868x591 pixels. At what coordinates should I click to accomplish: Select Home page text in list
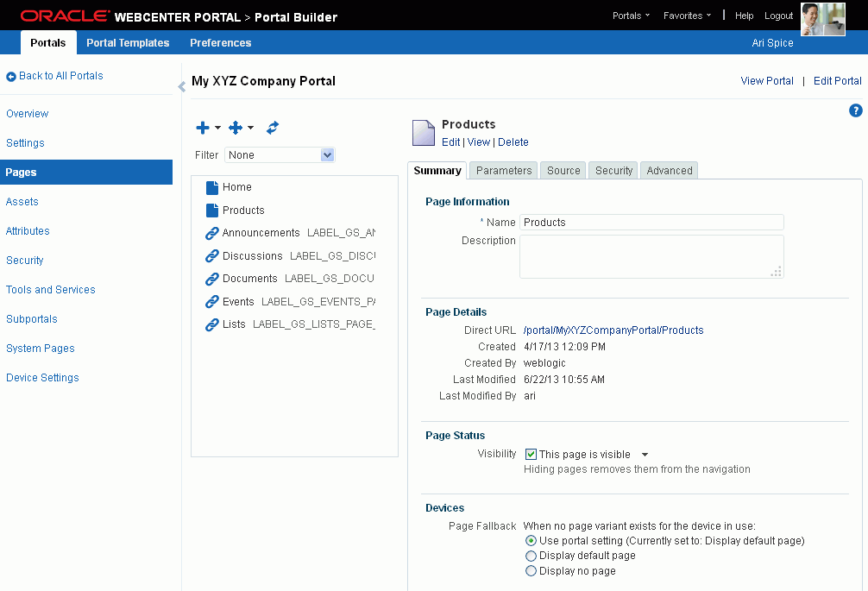(x=237, y=187)
